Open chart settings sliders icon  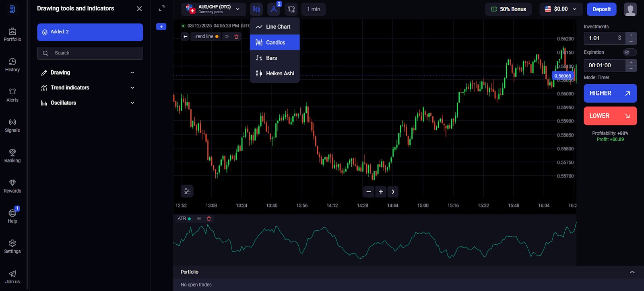[x=187, y=191]
